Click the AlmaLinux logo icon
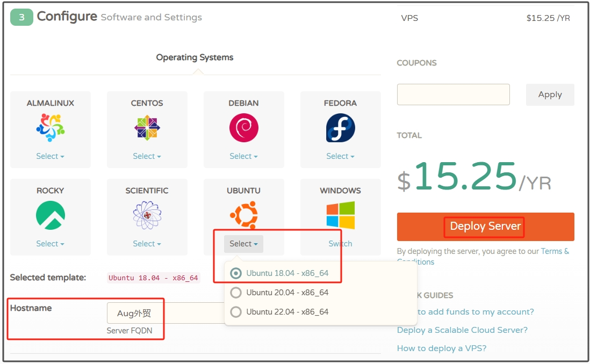Screen dimensions: 590x364 click(x=51, y=128)
